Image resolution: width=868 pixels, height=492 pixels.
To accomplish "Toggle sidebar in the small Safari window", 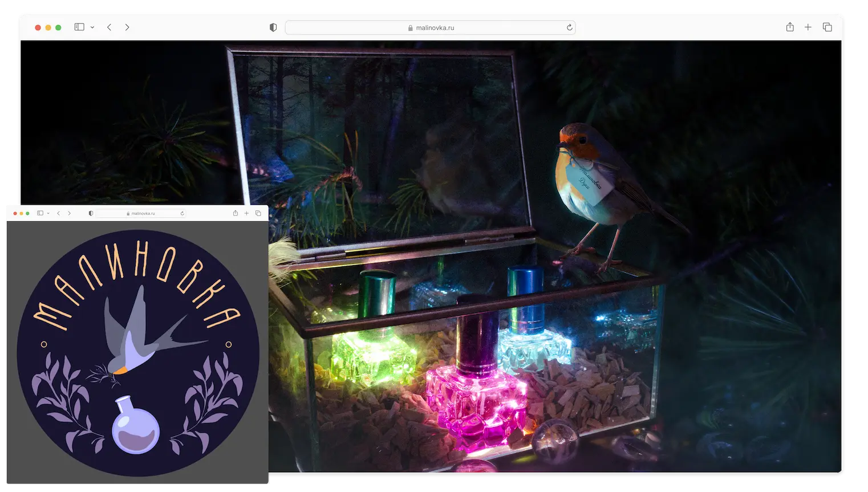I will tap(40, 213).
